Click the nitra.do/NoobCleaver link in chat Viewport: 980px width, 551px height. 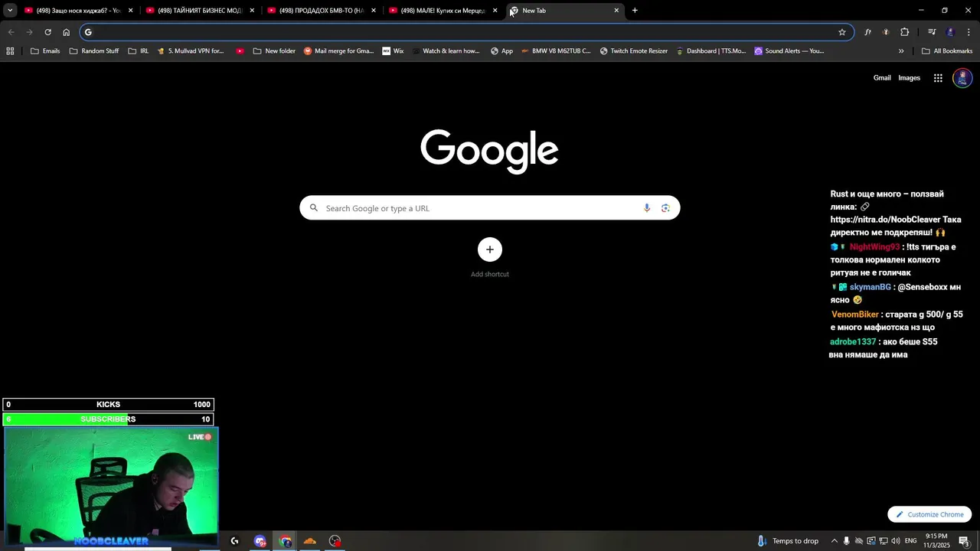(886, 220)
